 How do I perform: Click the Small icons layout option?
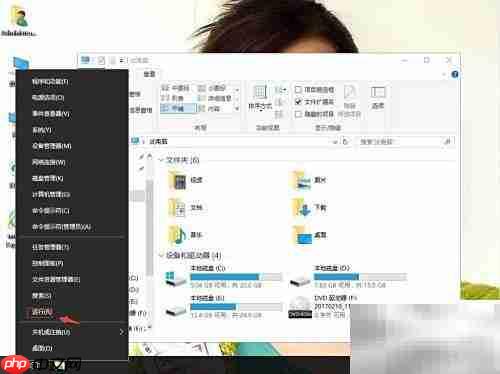(213, 88)
